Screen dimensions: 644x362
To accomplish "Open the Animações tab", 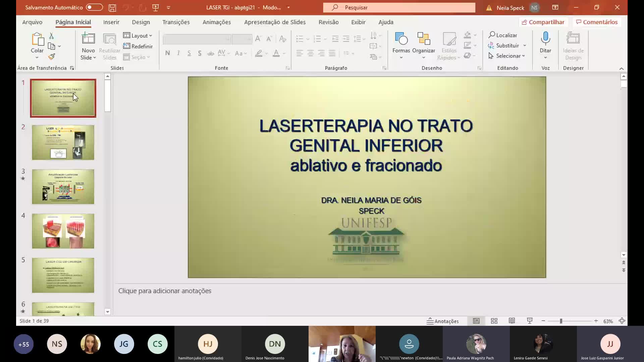I will point(217,22).
